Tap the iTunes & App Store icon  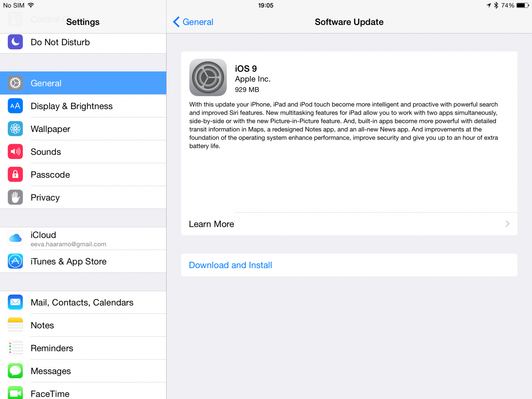(15, 261)
